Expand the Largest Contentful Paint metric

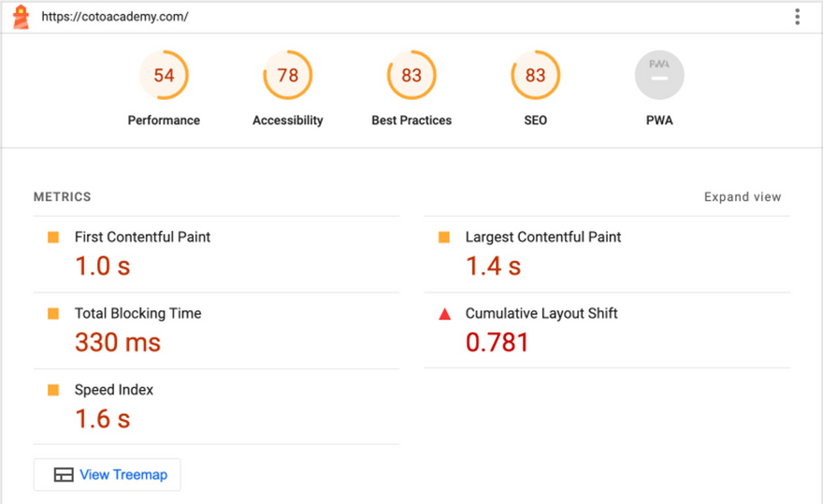pos(607,254)
